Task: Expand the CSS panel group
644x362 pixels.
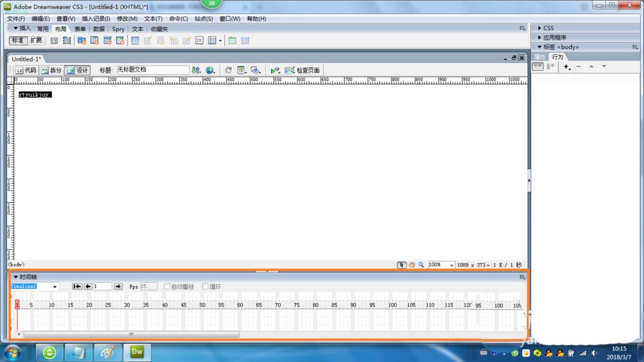Action: [x=540, y=28]
